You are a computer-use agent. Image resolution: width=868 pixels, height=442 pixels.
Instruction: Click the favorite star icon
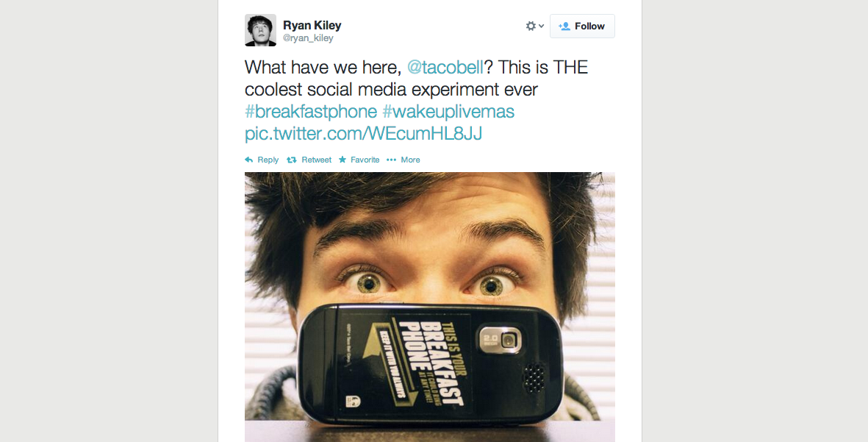pyautogui.click(x=342, y=160)
